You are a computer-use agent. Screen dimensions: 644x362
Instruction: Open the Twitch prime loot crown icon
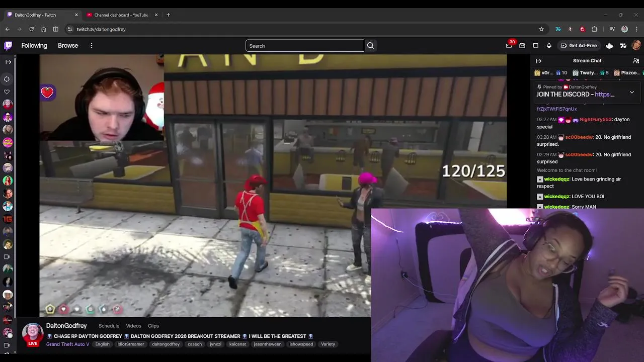(x=509, y=46)
